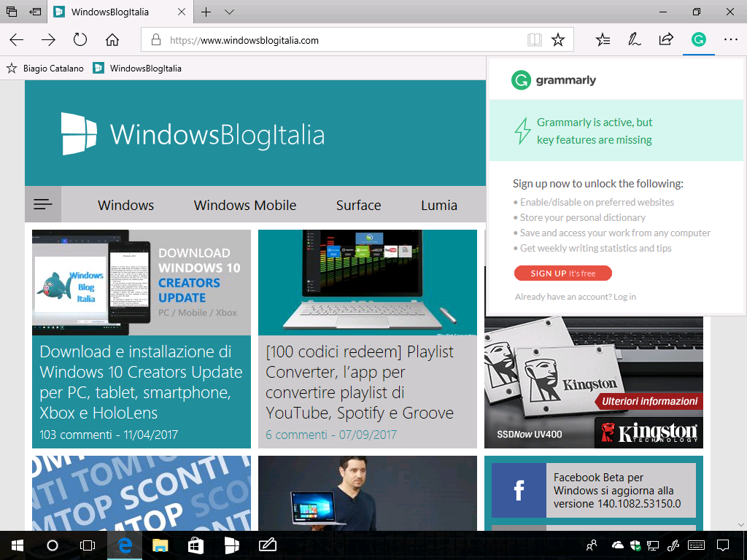The image size is (747, 560).
Task: Open WindowsBlogItalia favorites bar bookmark
Action: 137,68
